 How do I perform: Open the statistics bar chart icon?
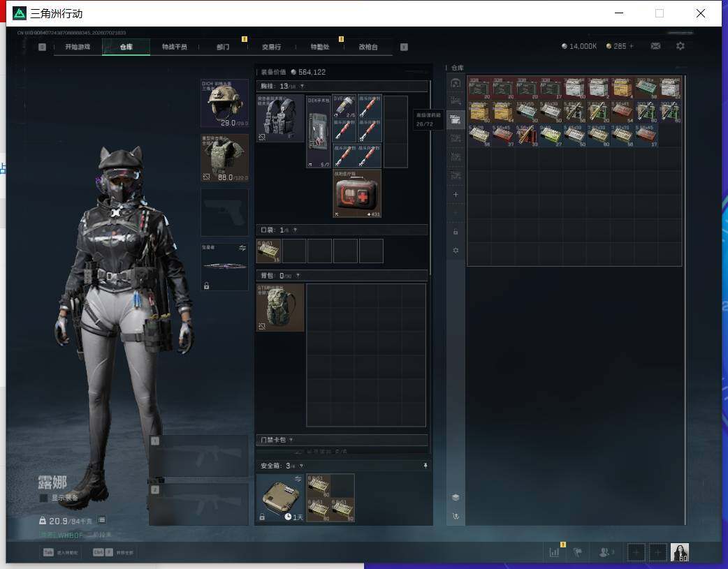(x=554, y=552)
